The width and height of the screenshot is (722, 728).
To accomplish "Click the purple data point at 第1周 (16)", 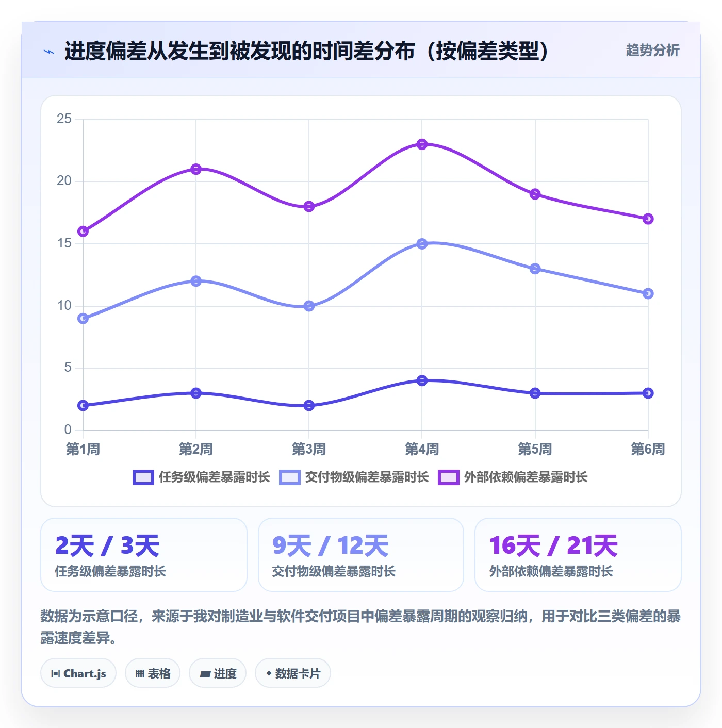I will (83, 231).
